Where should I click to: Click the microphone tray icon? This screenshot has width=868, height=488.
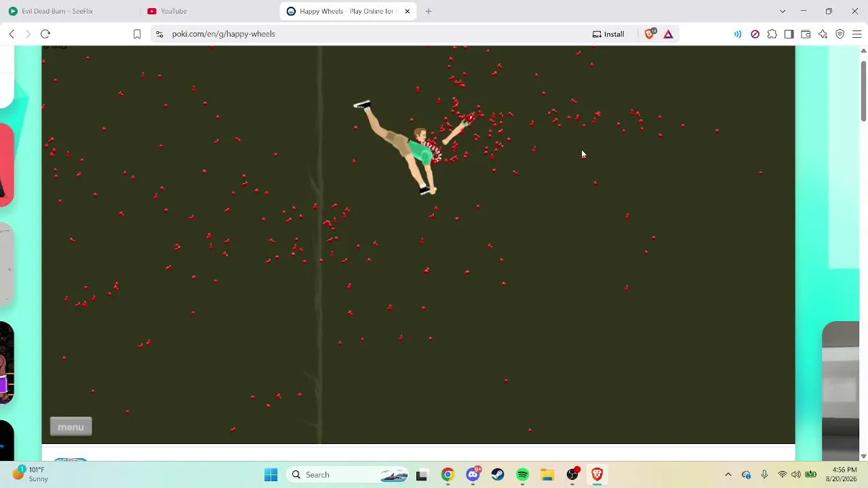coord(764,474)
